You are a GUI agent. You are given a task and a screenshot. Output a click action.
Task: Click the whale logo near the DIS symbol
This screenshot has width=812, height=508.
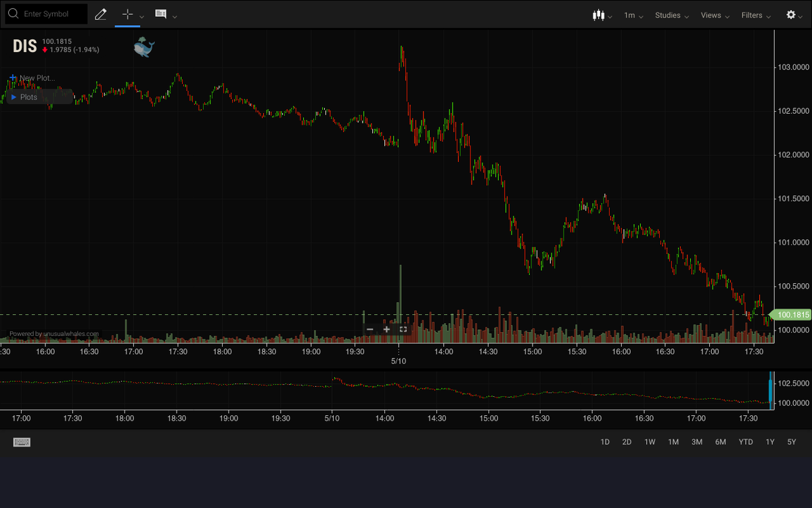pyautogui.click(x=143, y=47)
